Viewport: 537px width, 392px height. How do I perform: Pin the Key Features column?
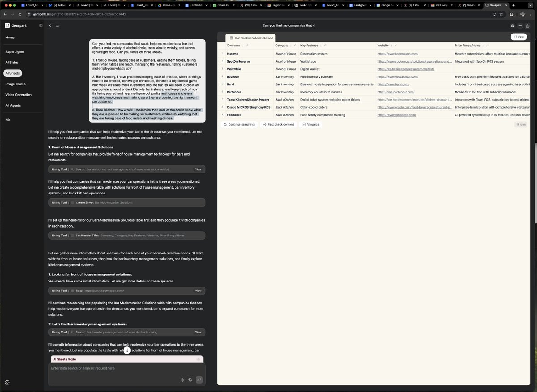pyautogui.click(x=325, y=46)
